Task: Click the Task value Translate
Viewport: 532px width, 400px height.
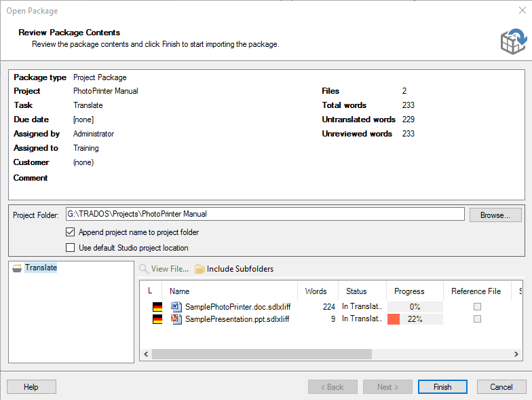Action: click(x=88, y=105)
